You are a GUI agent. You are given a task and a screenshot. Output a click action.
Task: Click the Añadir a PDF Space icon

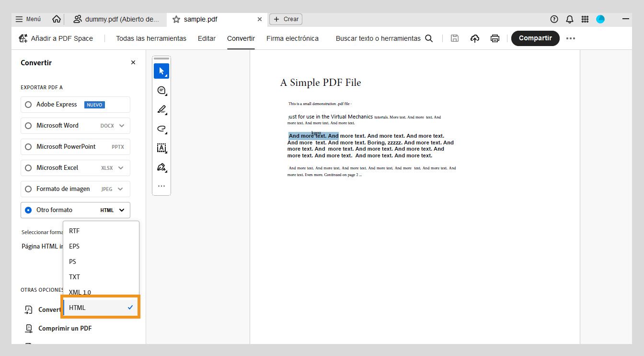(23, 38)
